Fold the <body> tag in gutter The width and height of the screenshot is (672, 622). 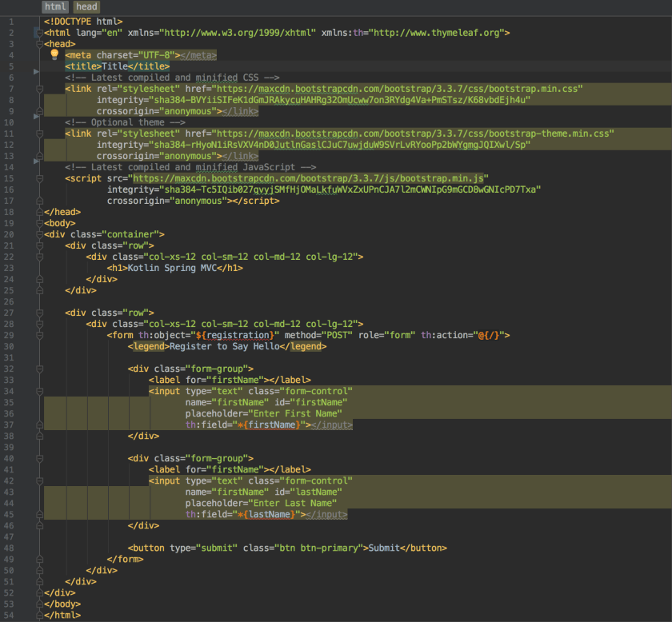[38, 223]
